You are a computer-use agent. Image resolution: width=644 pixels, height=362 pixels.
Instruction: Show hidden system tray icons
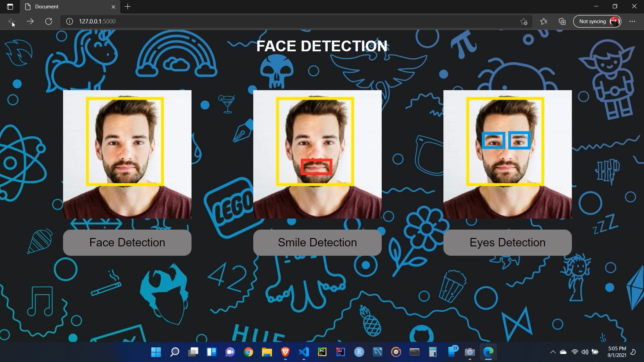coord(553,352)
